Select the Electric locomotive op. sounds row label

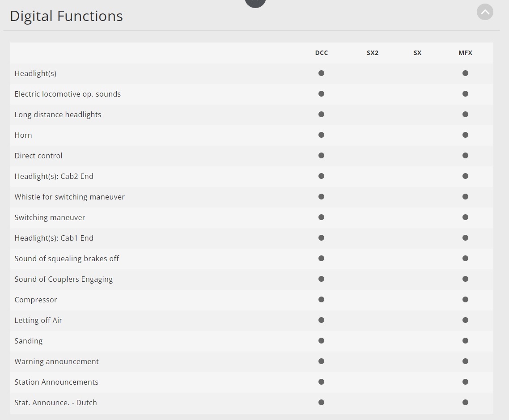pyautogui.click(x=68, y=94)
